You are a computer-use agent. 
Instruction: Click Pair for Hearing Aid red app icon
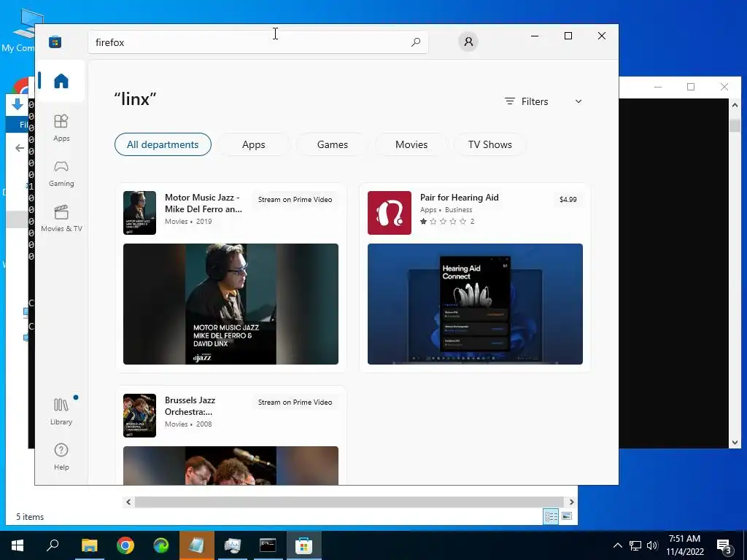[390, 213]
